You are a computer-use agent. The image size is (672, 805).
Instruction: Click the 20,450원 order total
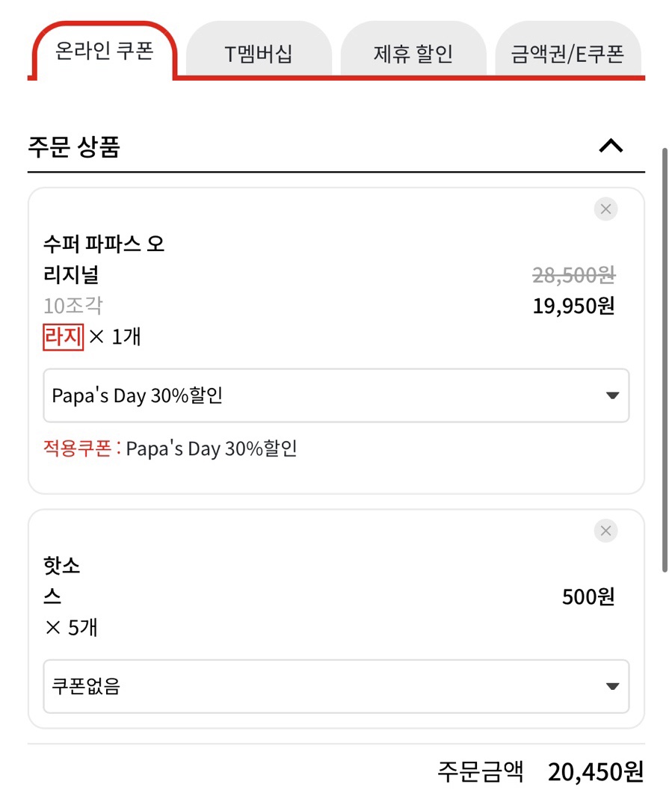pyautogui.click(x=596, y=771)
